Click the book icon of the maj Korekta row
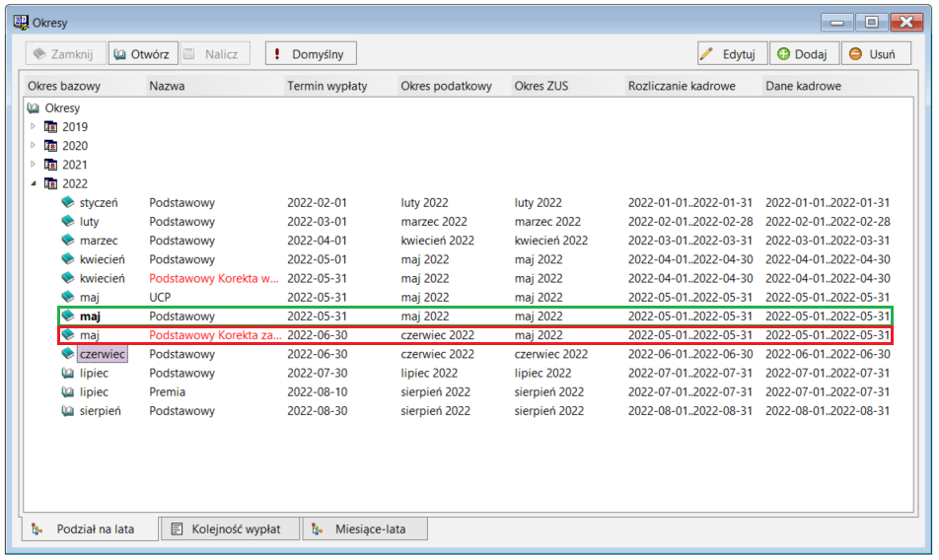Viewport: 939px width, 560px height. point(68,335)
